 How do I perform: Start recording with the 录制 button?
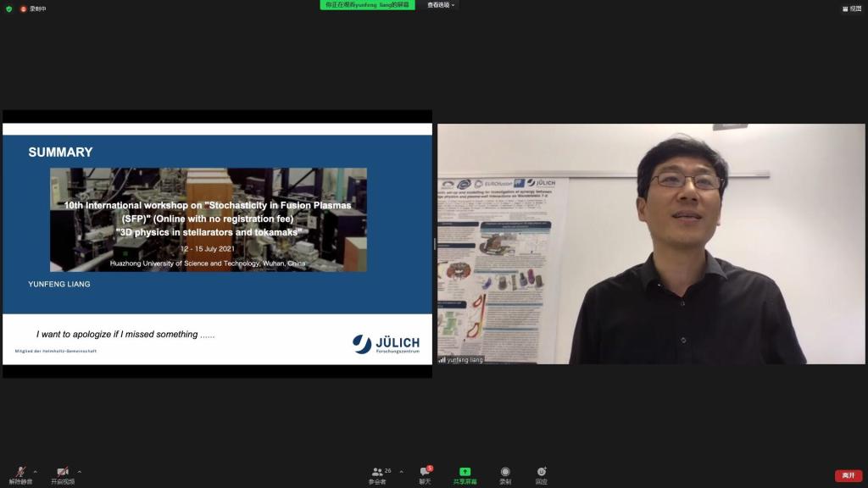point(505,474)
